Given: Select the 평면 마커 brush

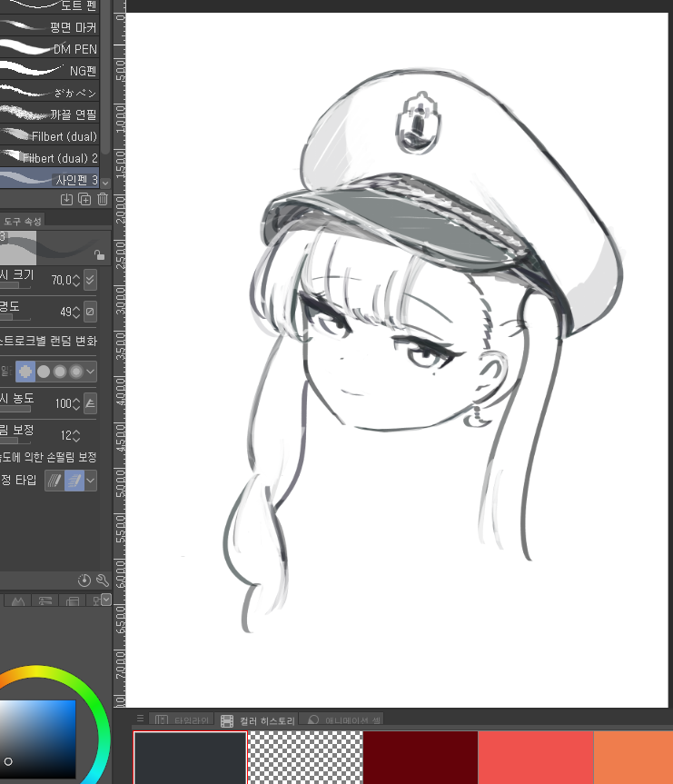Looking at the screenshot, I should 50,27.
